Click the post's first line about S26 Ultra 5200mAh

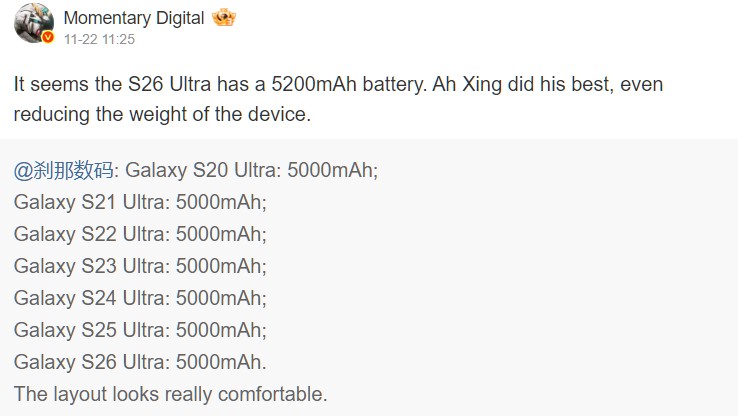click(338, 85)
